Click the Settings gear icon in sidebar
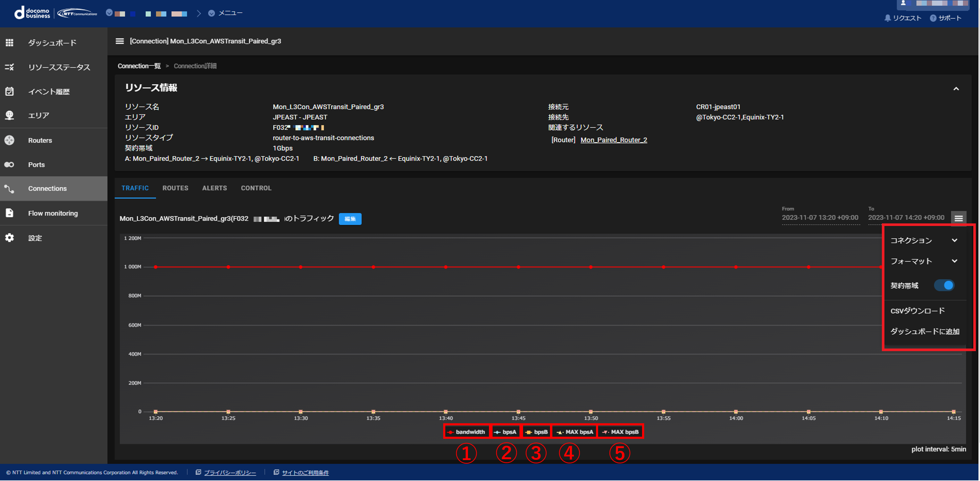The height and width of the screenshot is (481, 980). 10,238
